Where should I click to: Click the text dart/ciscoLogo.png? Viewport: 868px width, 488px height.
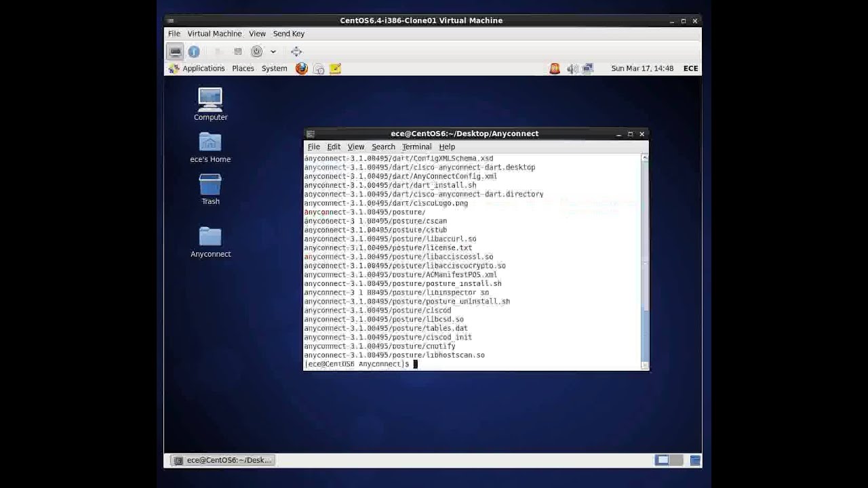[430, 203]
